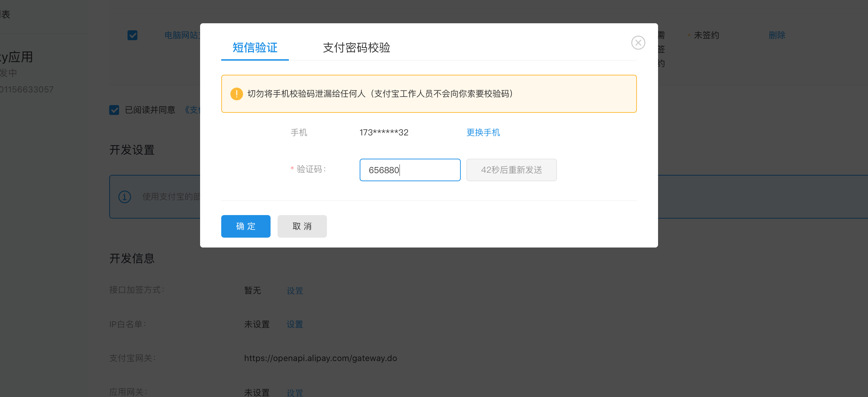868x397 pixels.
Task: Switch to 支付密码校验 tab
Action: (x=356, y=48)
